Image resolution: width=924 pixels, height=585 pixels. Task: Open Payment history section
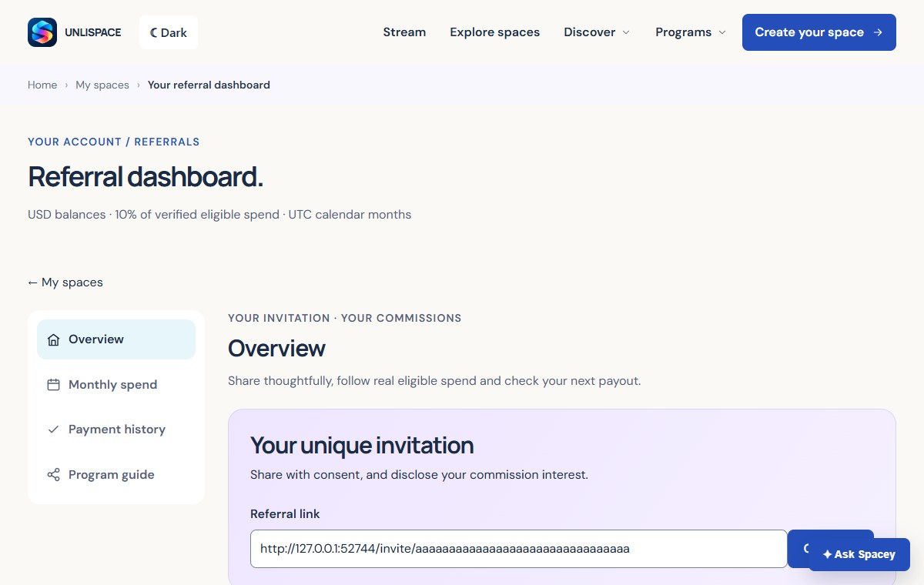click(x=116, y=430)
